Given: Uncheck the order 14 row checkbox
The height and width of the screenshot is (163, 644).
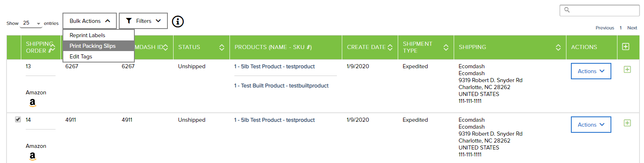Looking at the screenshot, I should [x=18, y=119].
